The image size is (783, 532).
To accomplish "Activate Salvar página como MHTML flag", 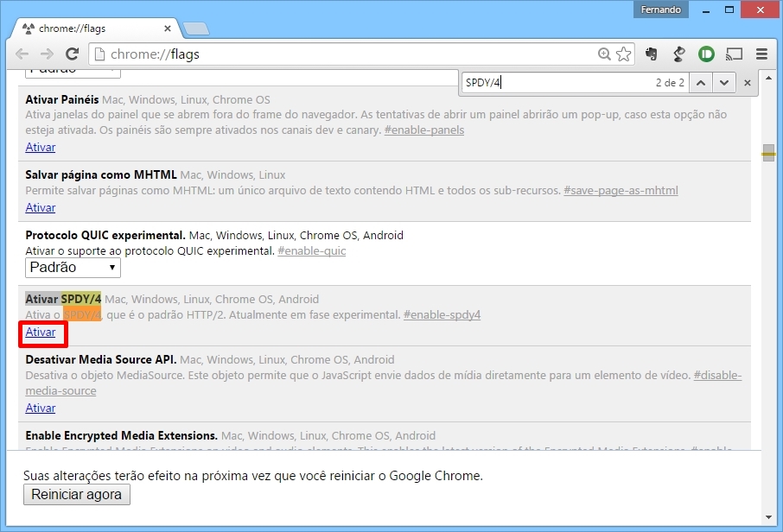I will tap(41, 207).
